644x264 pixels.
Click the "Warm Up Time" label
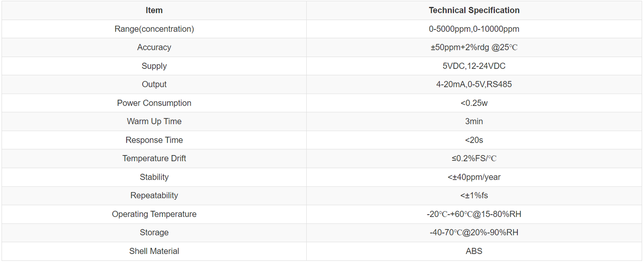(154, 121)
